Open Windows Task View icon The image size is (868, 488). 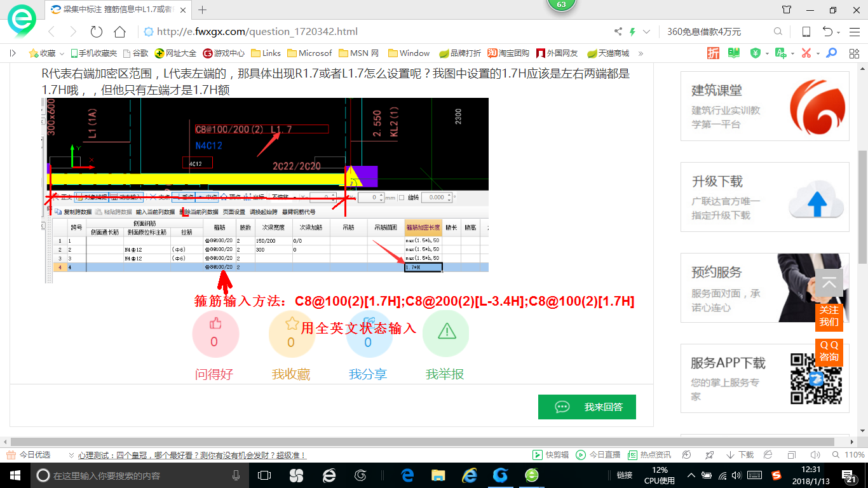[x=264, y=475]
